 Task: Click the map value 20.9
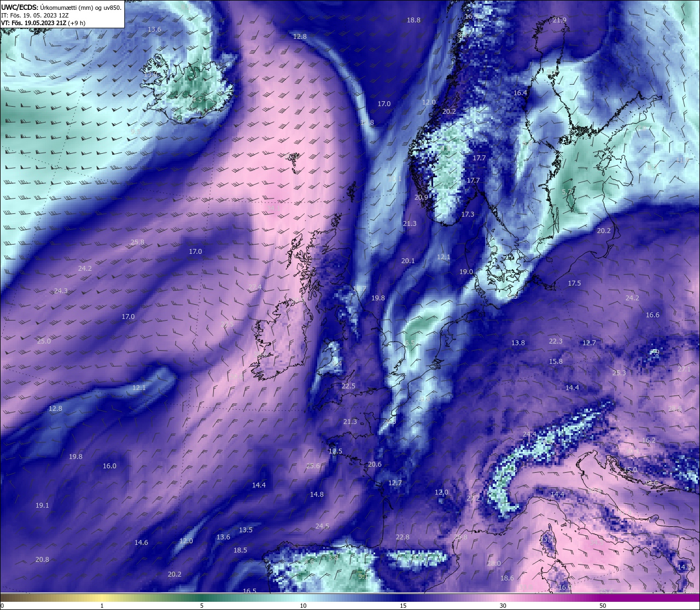coord(421,197)
